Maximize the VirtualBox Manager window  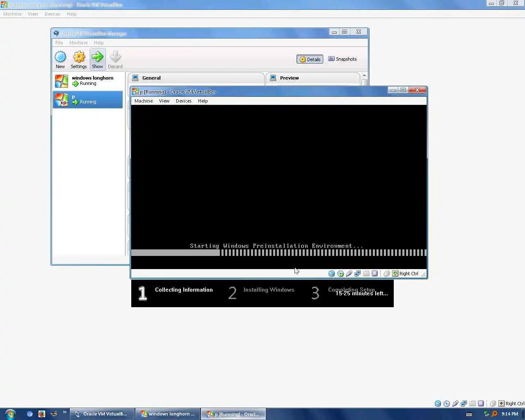point(345,32)
